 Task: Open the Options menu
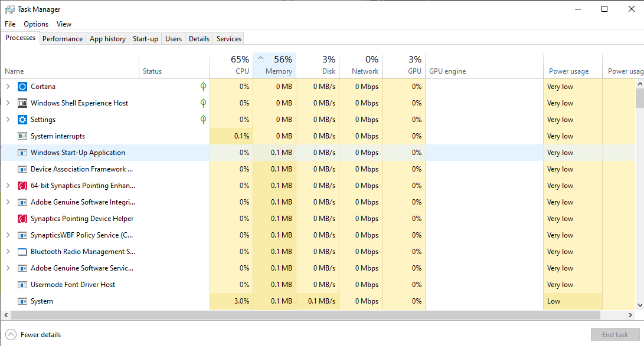tap(36, 24)
